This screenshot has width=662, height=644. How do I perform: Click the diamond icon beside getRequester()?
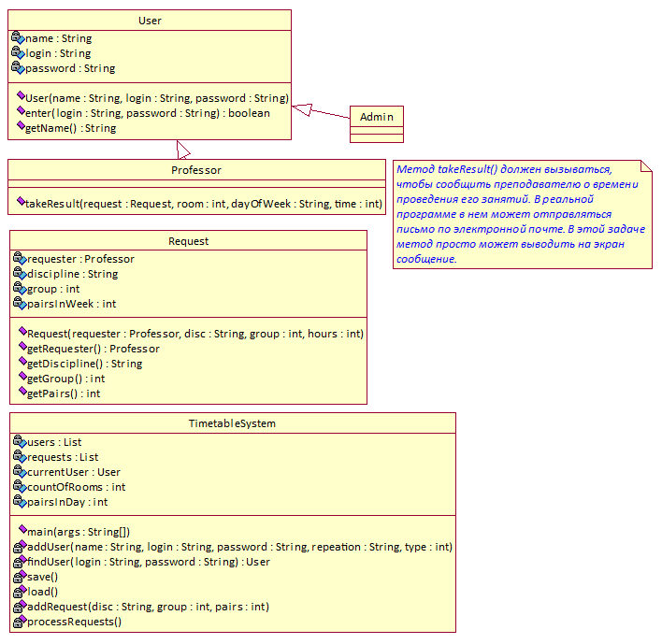coord(22,347)
